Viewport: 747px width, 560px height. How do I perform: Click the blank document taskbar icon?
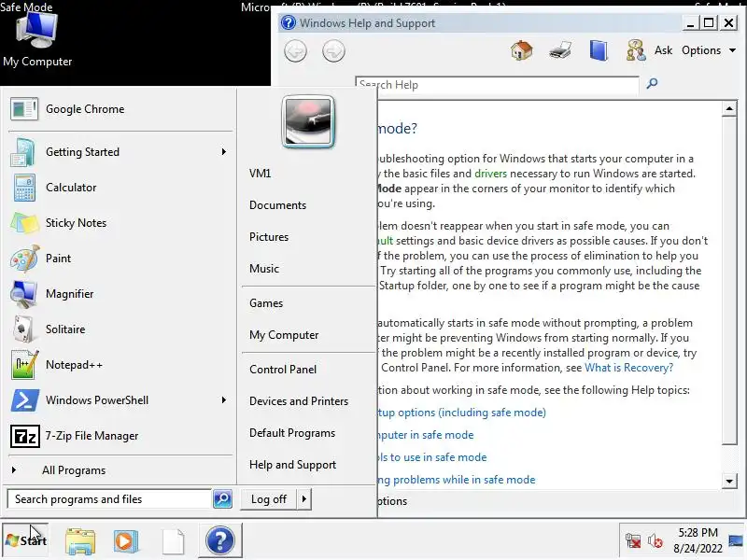173,541
